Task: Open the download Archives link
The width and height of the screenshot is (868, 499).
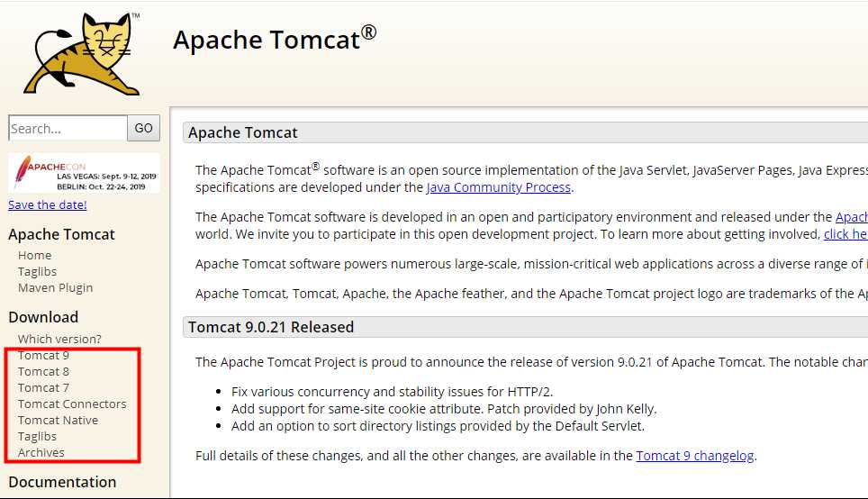Action: 41,452
